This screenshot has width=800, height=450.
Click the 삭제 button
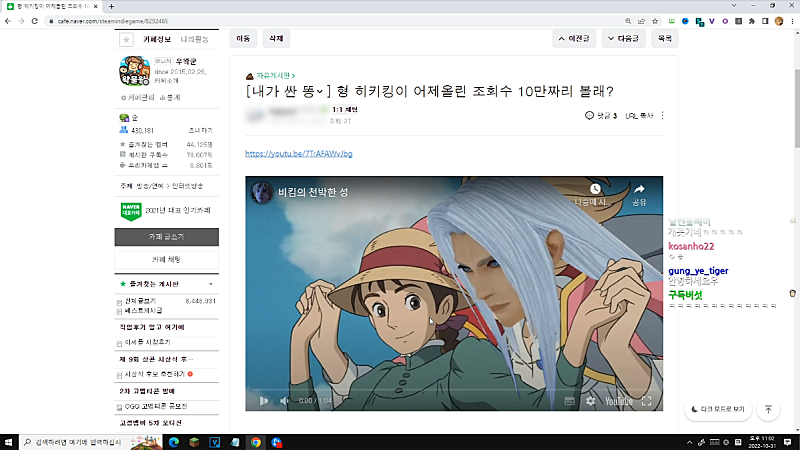pos(276,38)
